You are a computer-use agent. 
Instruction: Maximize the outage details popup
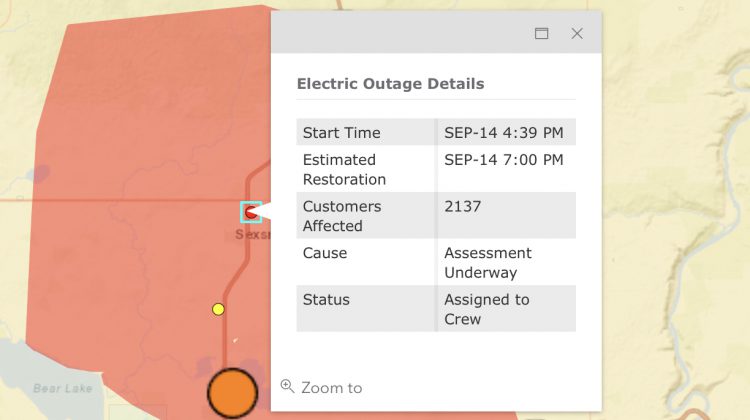click(541, 33)
